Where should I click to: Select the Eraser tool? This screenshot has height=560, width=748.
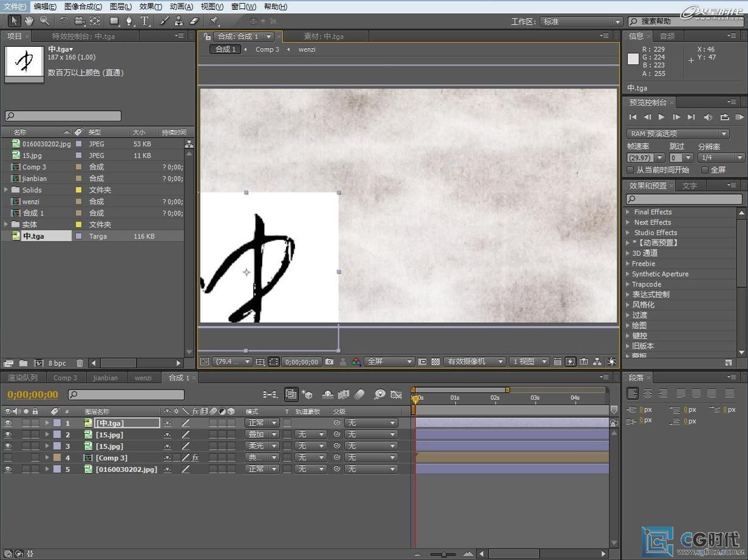194,21
